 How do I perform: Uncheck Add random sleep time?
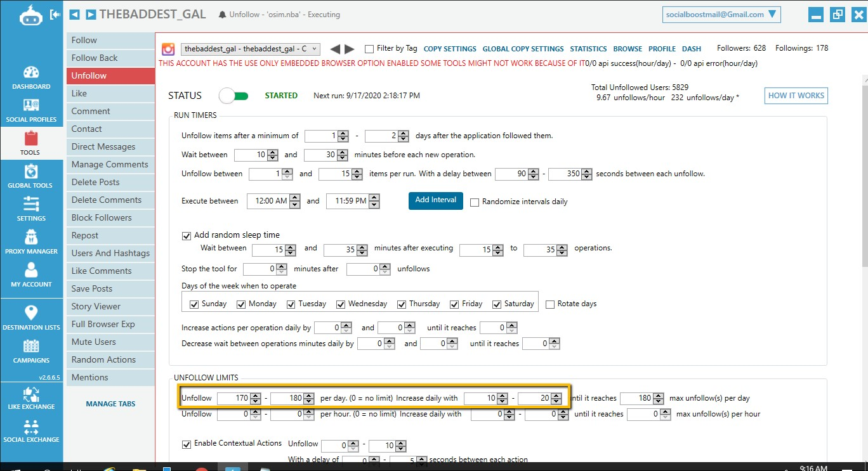pos(187,235)
